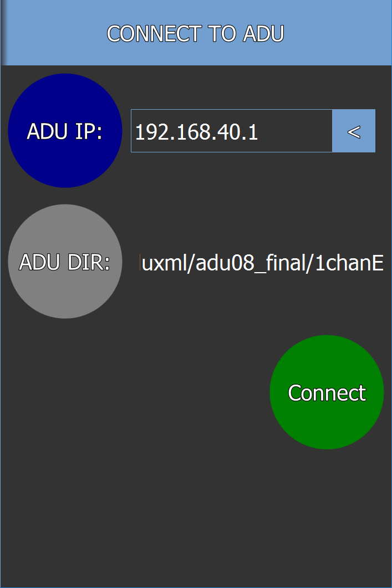The image size is (392, 588).
Task: Click the empty space left of Connect
Action: 135,392
